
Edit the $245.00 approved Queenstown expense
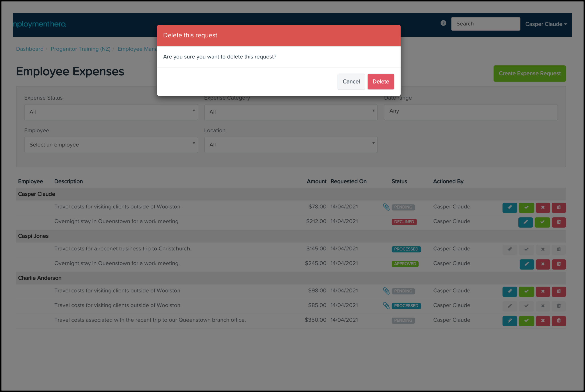pyautogui.click(x=527, y=264)
